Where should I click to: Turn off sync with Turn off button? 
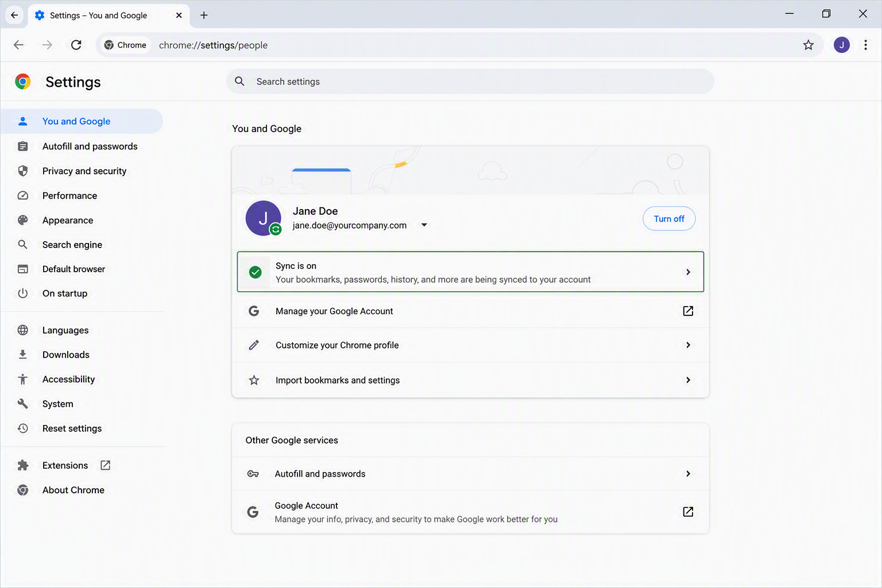[x=669, y=219]
